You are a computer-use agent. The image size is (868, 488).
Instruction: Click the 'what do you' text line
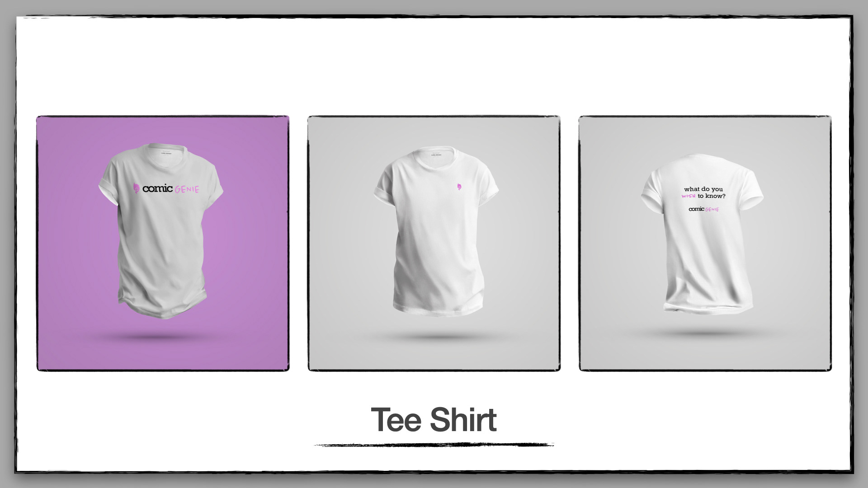coord(703,189)
